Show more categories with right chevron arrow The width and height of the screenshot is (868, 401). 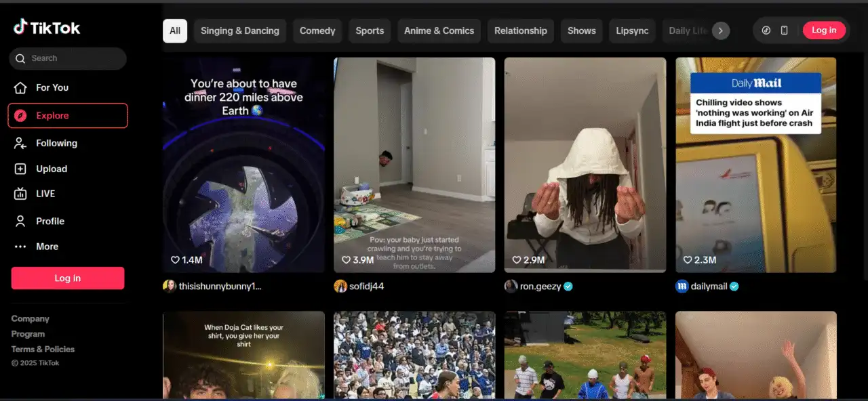[721, 30]
